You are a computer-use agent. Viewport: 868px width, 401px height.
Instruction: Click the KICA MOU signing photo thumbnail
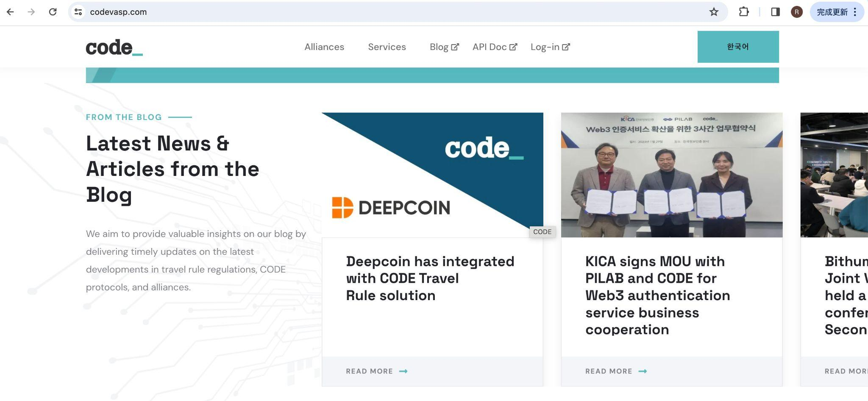click(x=671, y=174)
